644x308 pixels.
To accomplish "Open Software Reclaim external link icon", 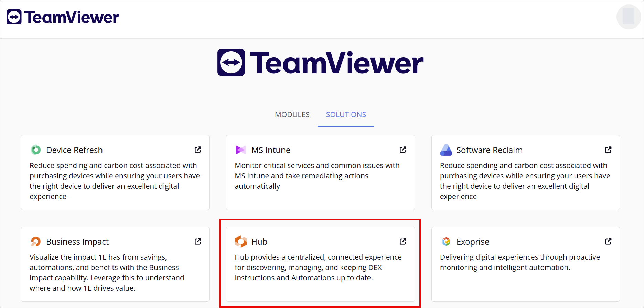I will pos(608,150).
